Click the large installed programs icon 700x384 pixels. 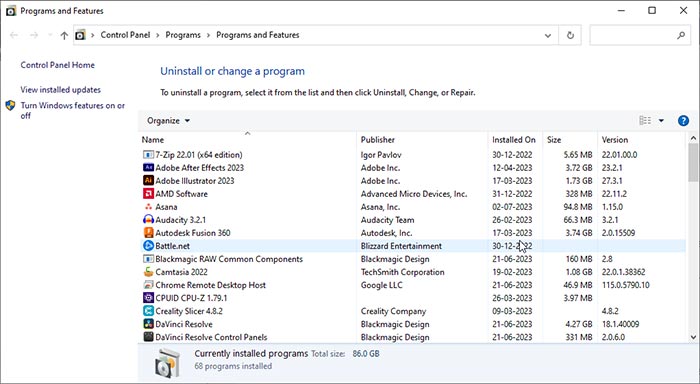[167, 363]
